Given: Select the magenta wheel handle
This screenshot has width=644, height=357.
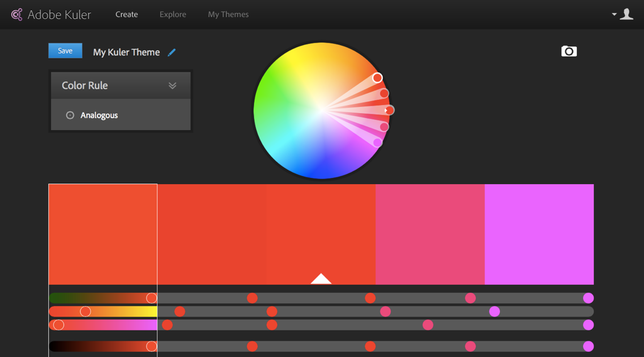Looking at the screenshot, I should coord(377,143).
